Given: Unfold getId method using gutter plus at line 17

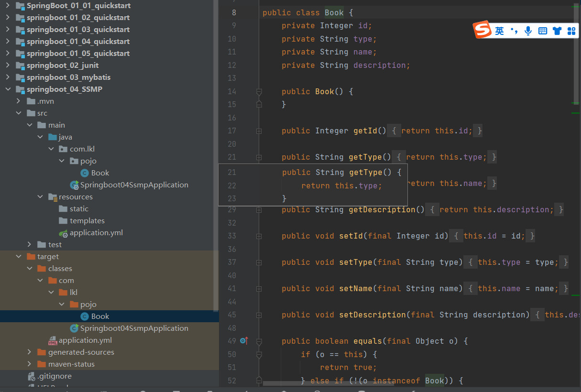Looking at the screenshot, I should click(259, 131).
